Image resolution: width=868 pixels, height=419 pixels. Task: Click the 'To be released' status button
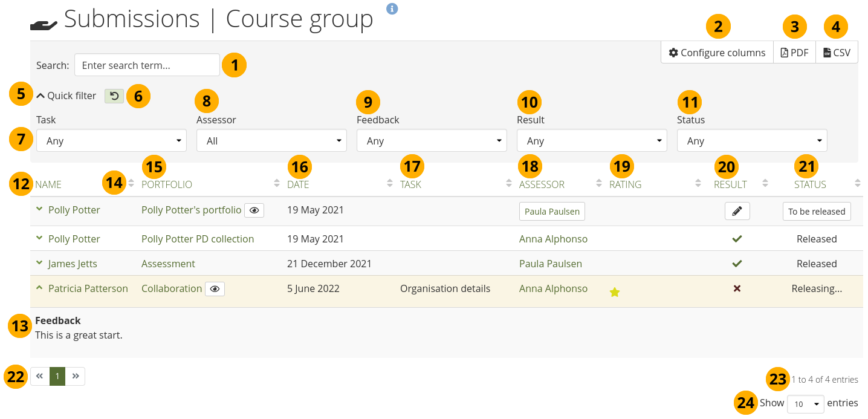coord(816,212)
